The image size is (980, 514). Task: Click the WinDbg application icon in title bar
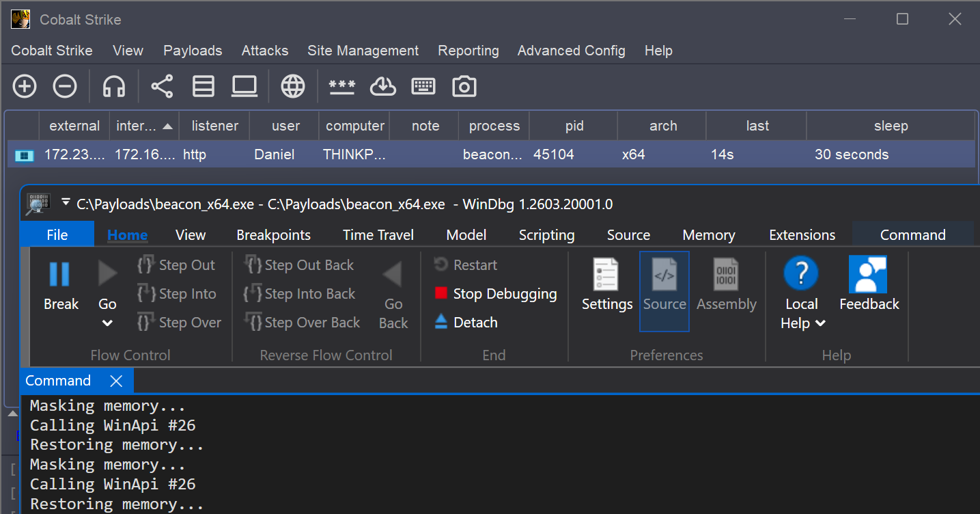(x=38, y=203)
